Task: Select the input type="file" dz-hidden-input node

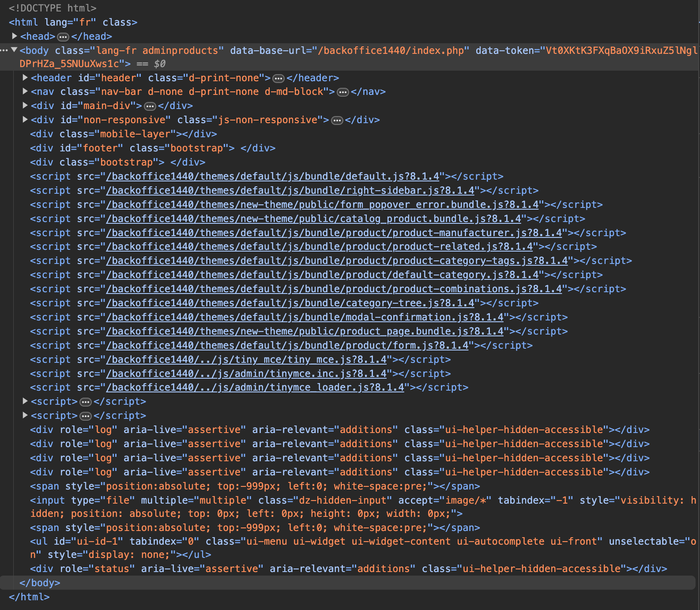Action: 363,507
